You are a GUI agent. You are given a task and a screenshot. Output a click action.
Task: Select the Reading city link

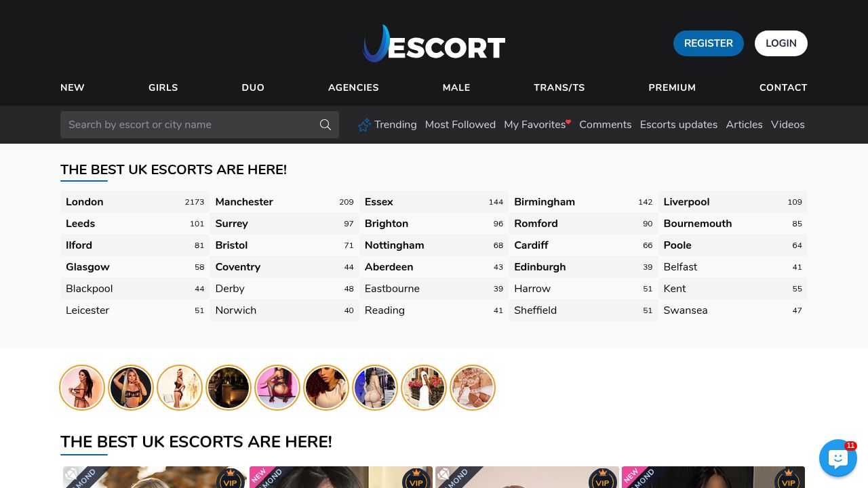[434, 310]
